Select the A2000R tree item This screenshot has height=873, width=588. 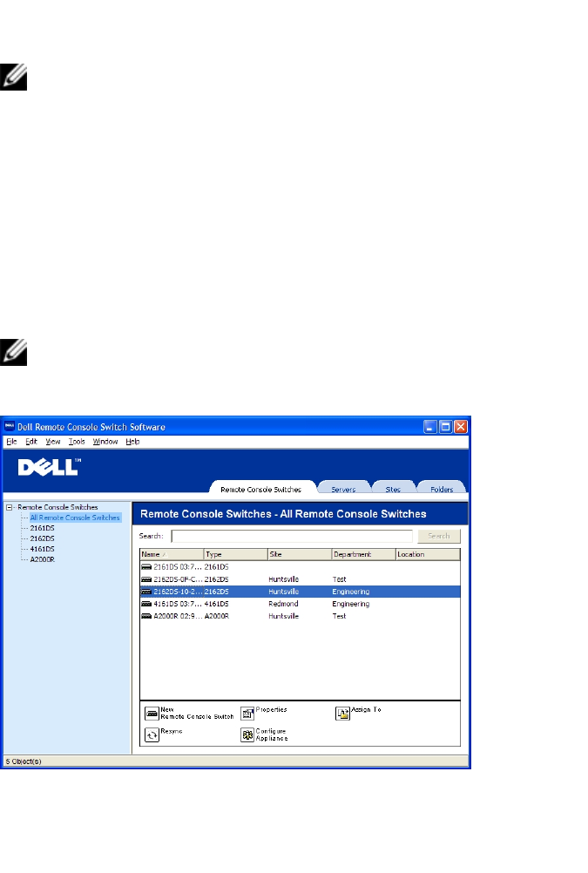point(43,559)
